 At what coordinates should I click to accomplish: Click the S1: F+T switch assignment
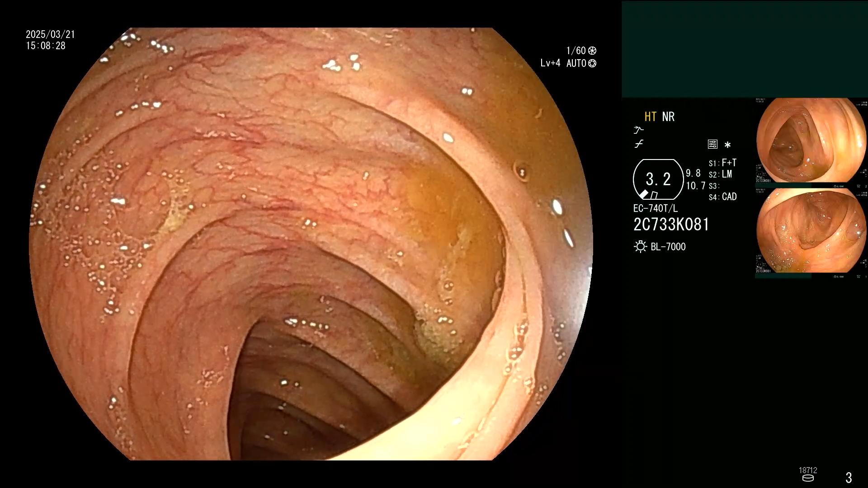coord(722,163)
